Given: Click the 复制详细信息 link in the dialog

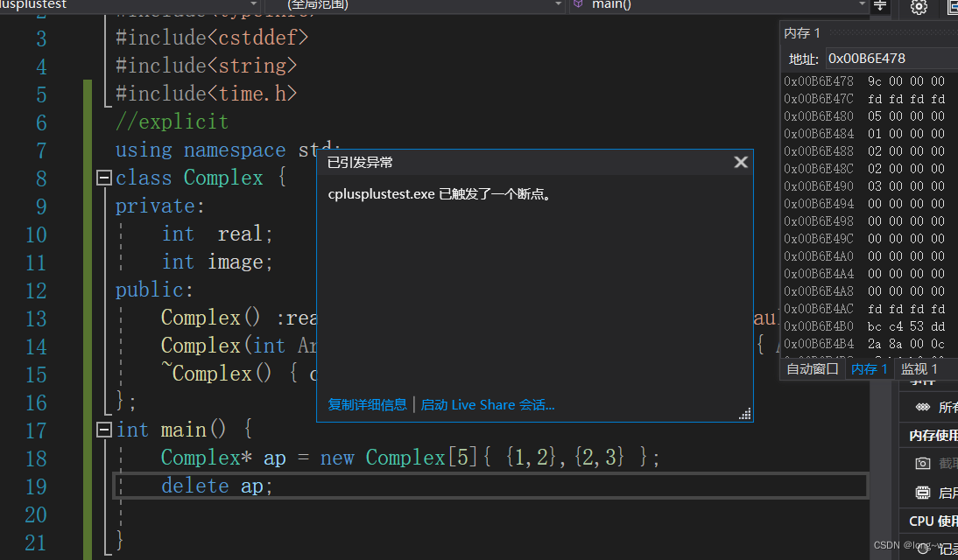Looking at the screenshot, I should [x=366, y=404].
